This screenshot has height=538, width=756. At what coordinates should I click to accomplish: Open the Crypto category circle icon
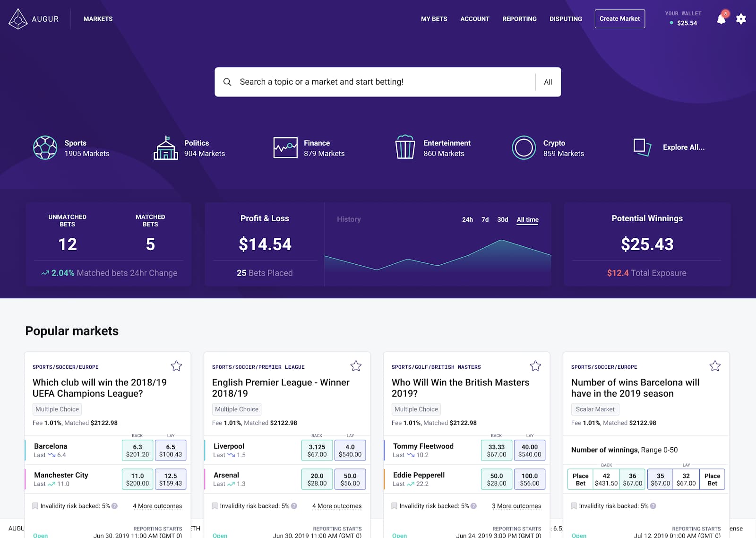[524, 148]
